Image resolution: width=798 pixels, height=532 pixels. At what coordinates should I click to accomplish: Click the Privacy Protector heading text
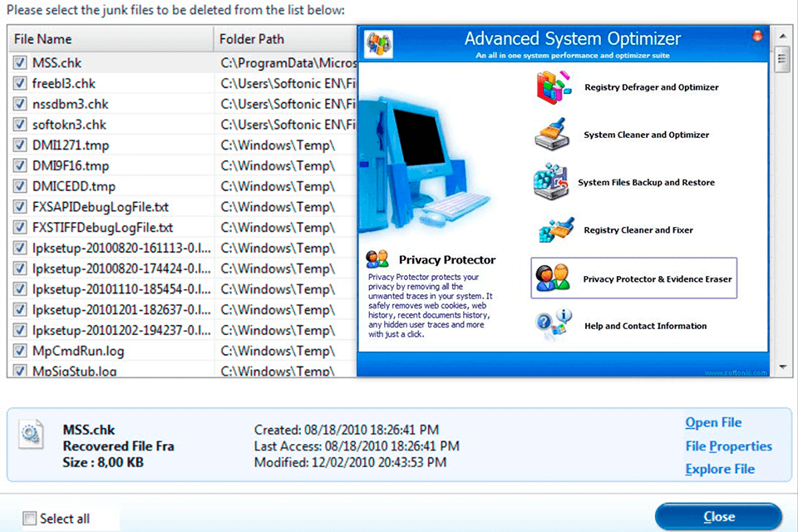pos(447,259)
